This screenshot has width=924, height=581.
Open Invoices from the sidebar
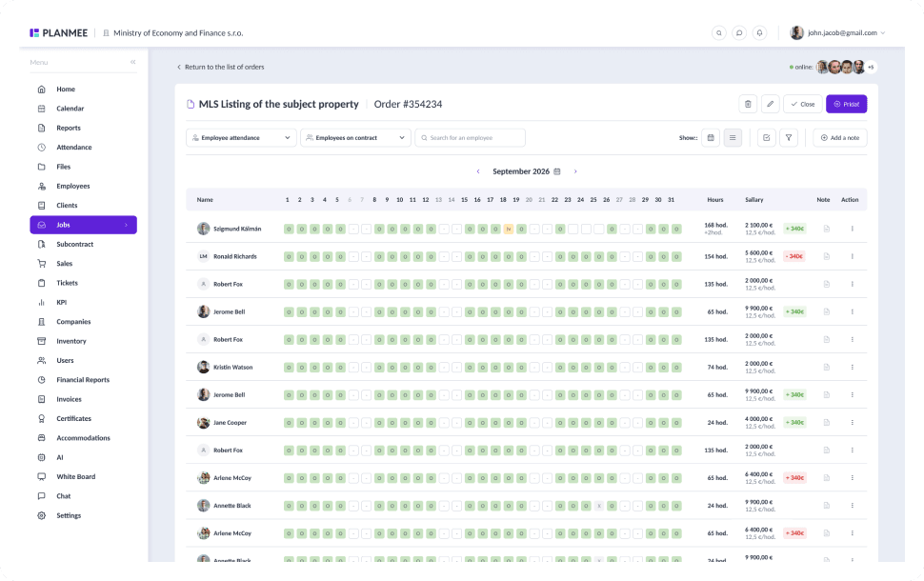(69, 399)
